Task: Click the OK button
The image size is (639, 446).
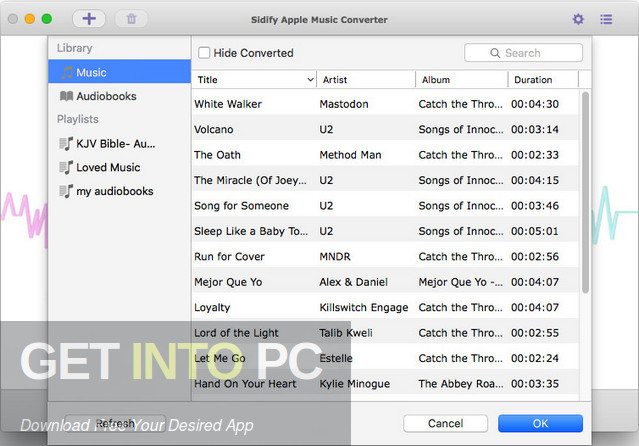Action: [540, 424]
